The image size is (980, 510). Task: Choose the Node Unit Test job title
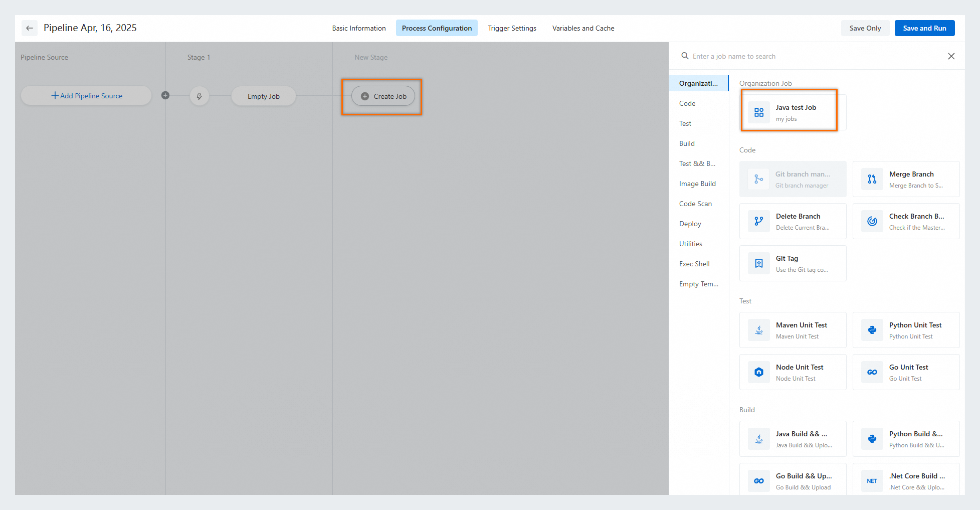800,367
